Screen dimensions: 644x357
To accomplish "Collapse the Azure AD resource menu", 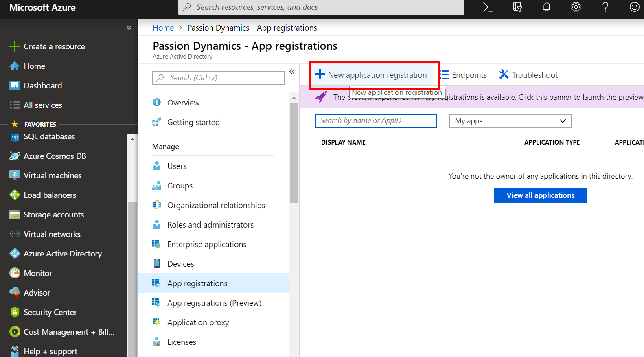I will coord(292,72).
